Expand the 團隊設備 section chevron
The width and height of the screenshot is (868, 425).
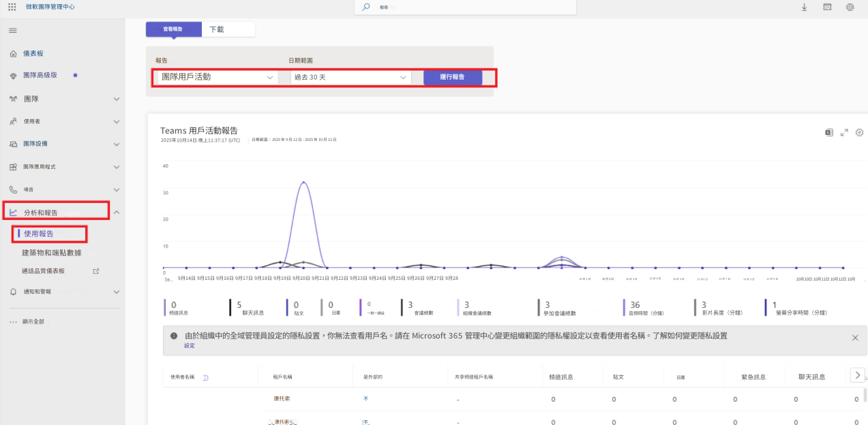[117, 144]
